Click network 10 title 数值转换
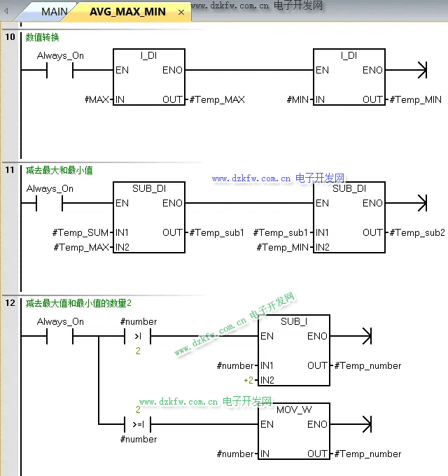 pos(43,37)
